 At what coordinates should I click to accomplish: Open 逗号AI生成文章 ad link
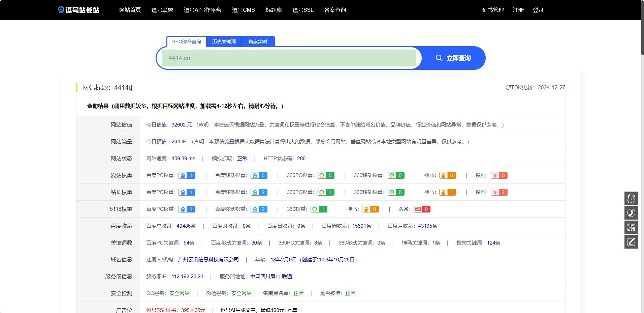click(x=259, y=310)
